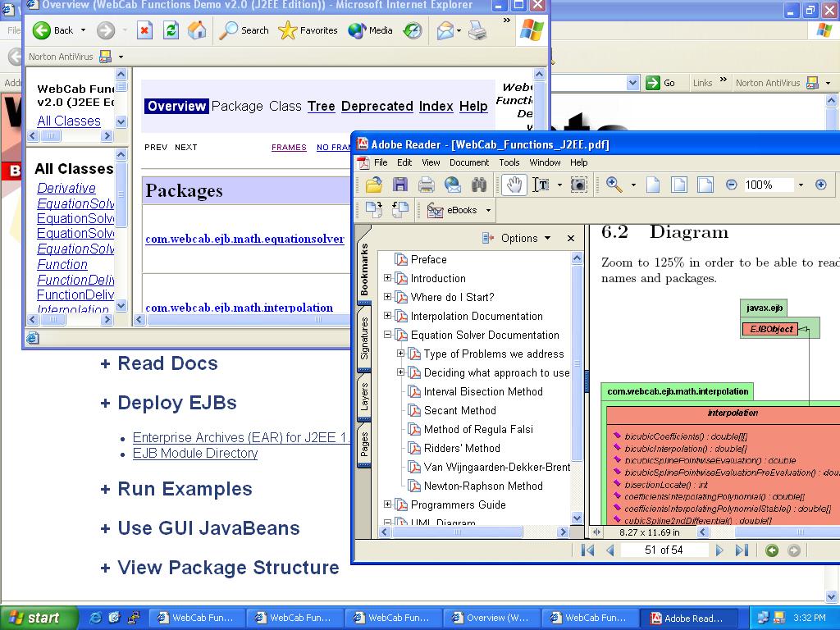Click the page number field 51 of 54
The image size is (840, 630).
pos(664,550)
